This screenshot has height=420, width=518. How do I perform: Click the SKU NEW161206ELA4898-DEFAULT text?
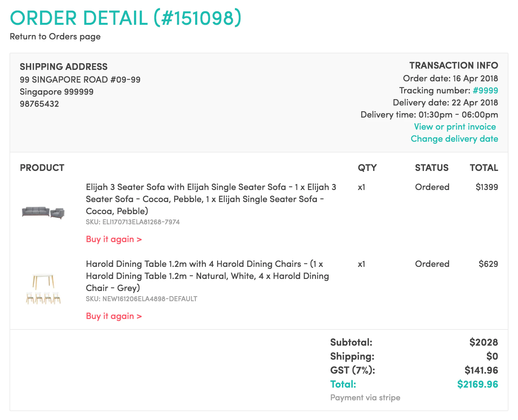[x=141, y=299]
